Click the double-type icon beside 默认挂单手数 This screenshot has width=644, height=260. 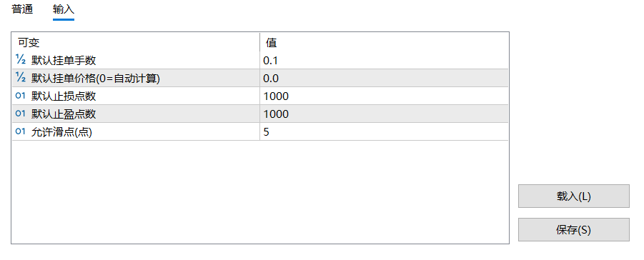click(21, 60)
